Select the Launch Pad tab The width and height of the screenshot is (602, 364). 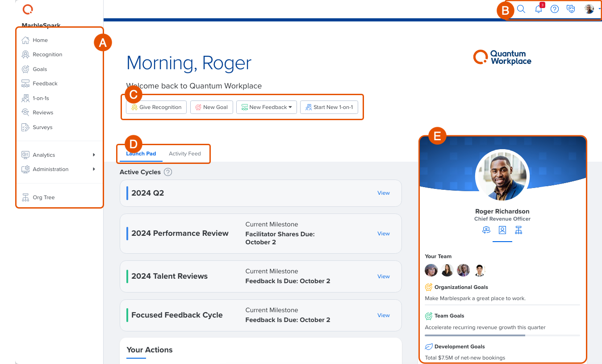tap(141, 153)
